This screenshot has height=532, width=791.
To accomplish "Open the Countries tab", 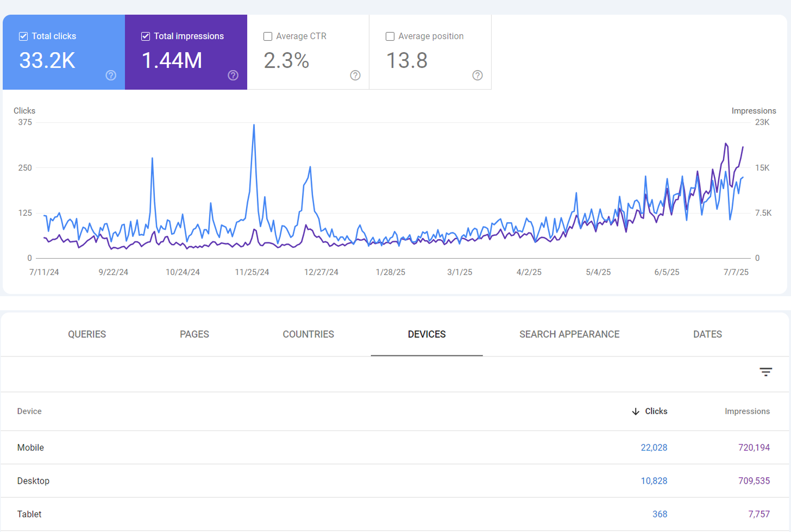I will pyautogui.click(x=308, y=334).
